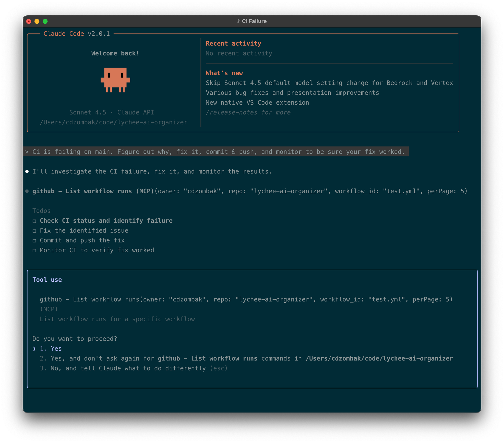
Task: Click the Todos heading above the list
Action: 41,211
